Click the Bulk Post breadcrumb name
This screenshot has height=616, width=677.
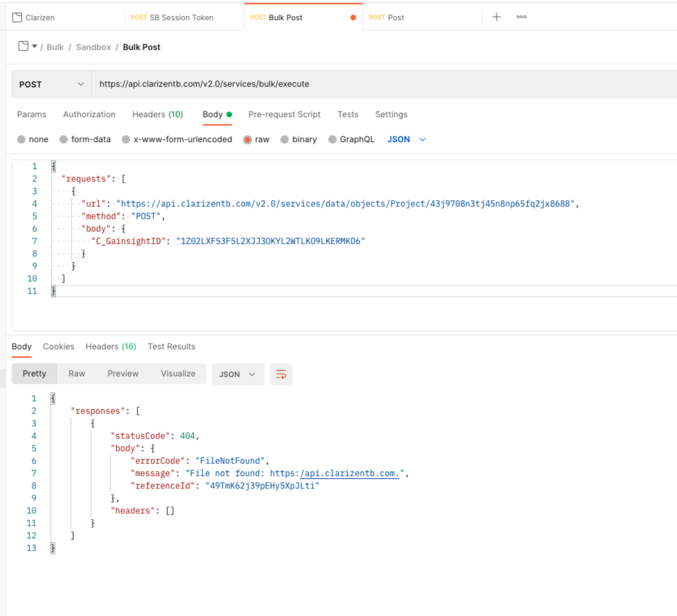(x=141, y=47)
